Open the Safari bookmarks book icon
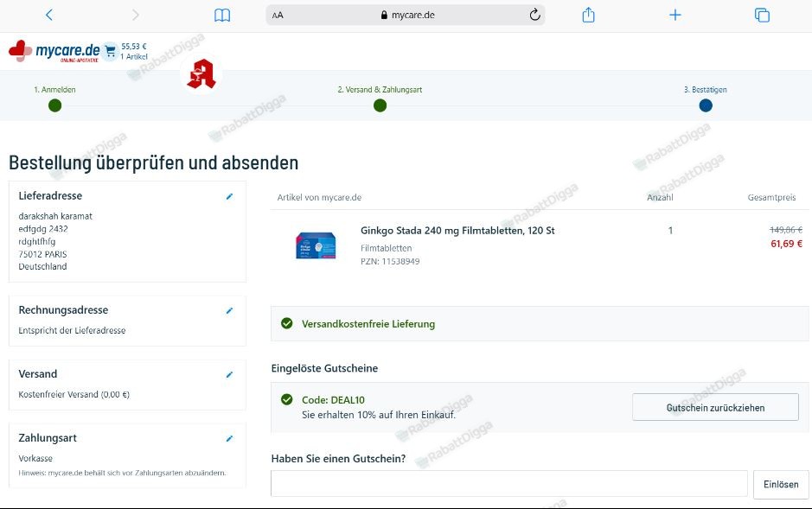Viewport: 812px width, 509px height. click(222, 15)
